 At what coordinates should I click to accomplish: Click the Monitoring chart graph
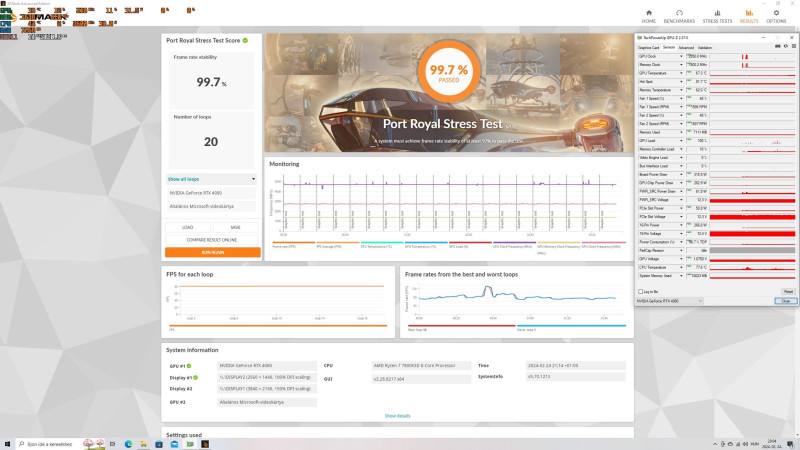coord(449,203)
